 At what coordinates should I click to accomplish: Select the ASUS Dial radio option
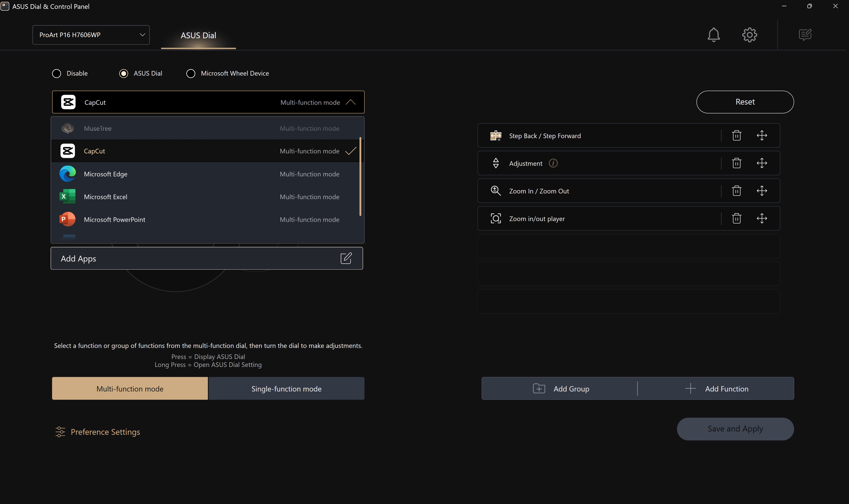click(124, 73)
